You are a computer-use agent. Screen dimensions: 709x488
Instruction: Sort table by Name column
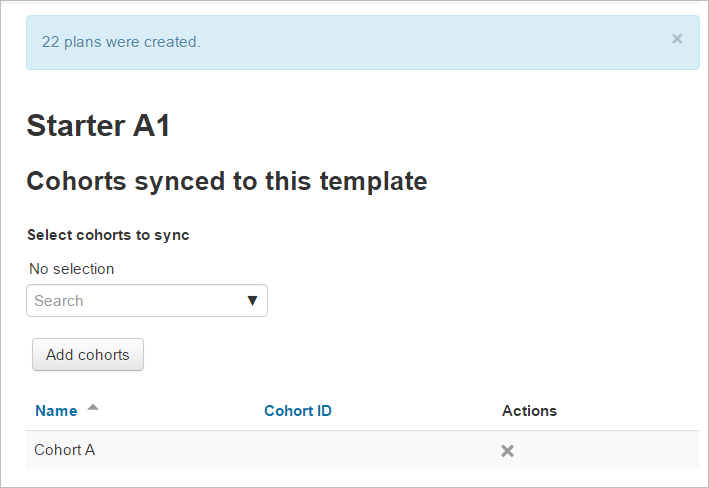tap(56, 411)
